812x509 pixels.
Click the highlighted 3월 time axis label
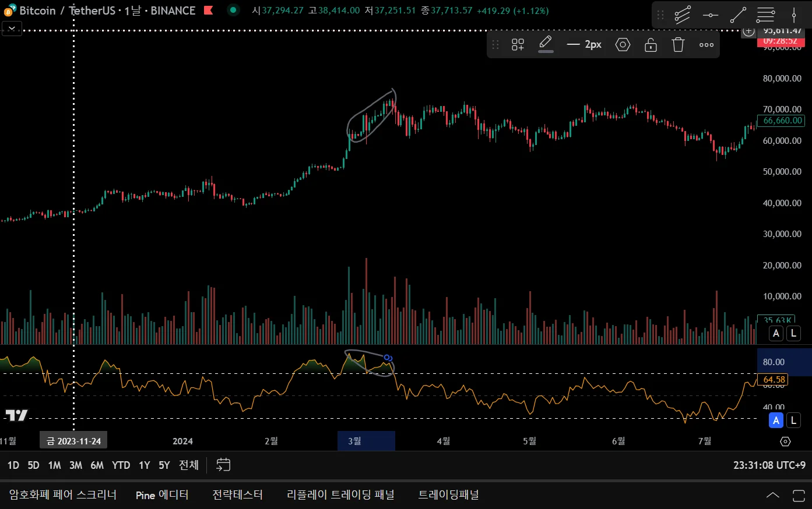354,441
